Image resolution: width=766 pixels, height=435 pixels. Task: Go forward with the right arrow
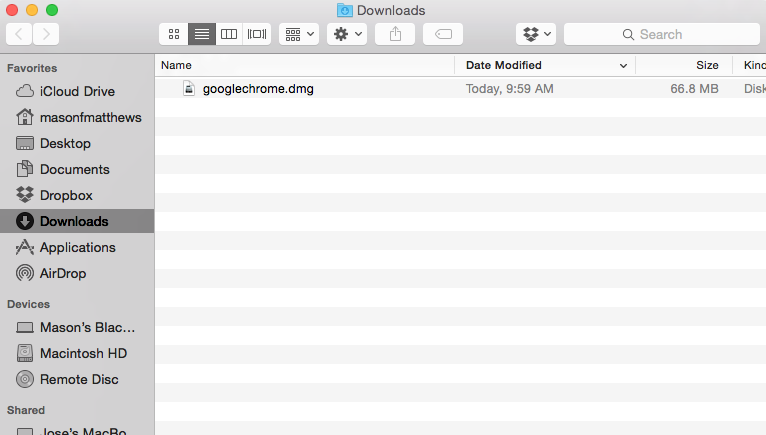[45, 34]
